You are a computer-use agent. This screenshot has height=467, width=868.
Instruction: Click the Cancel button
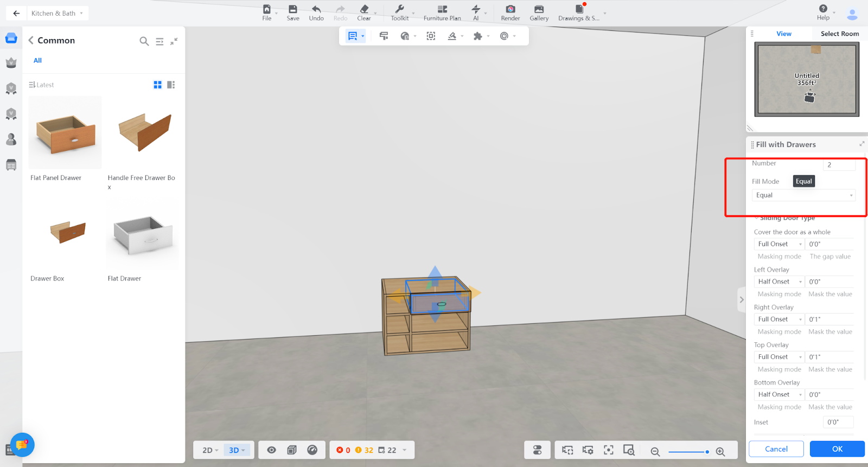(776, 449)
